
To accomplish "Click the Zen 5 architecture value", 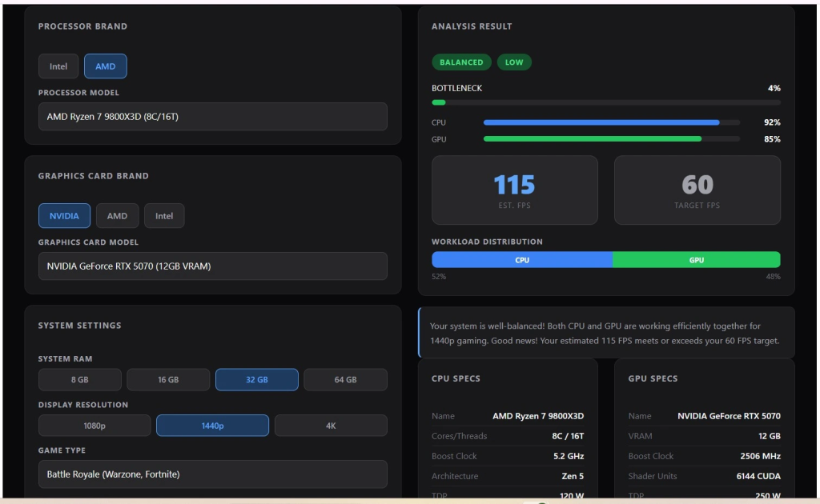I will pos(573,476).
